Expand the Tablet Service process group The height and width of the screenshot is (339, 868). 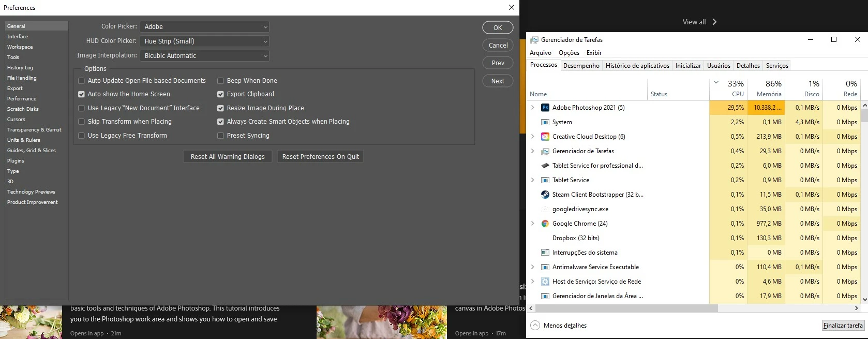(533, 180)
